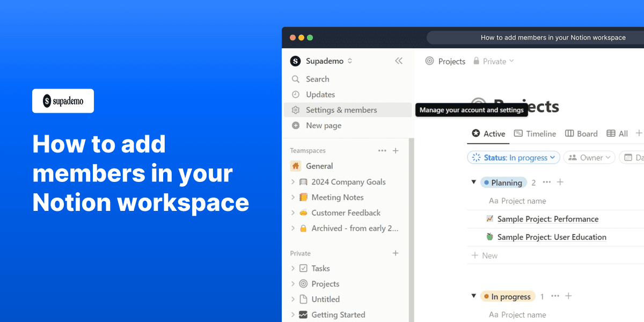Click the Updates bell icon
Image resolution: width=644 pixels, height=322 pixels.
296,94
